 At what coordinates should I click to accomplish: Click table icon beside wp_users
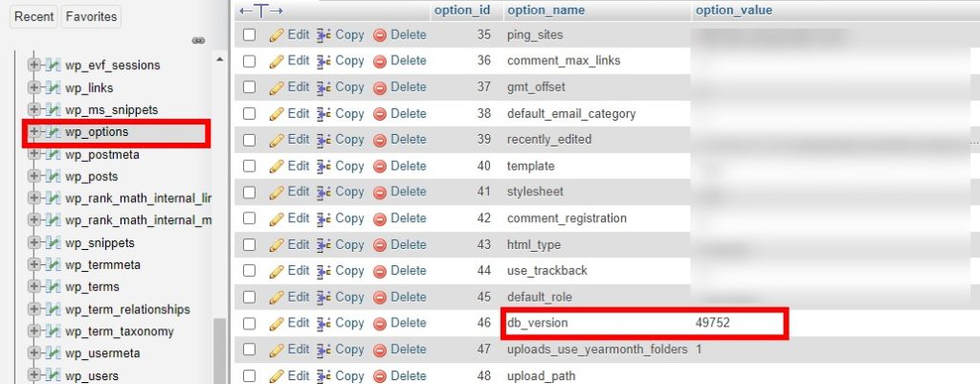pos(54,376)
